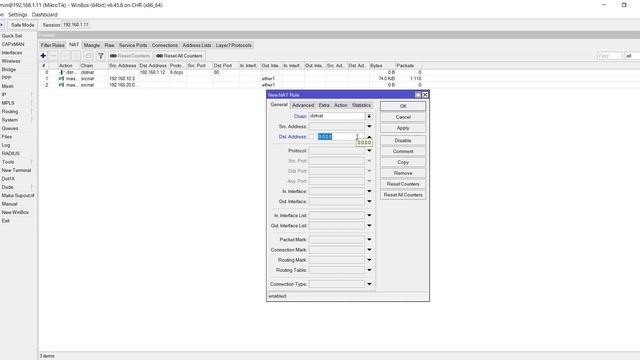Open Log in sidebar
640x360 pixels.
pyautogui.click(x=6, y=145)
